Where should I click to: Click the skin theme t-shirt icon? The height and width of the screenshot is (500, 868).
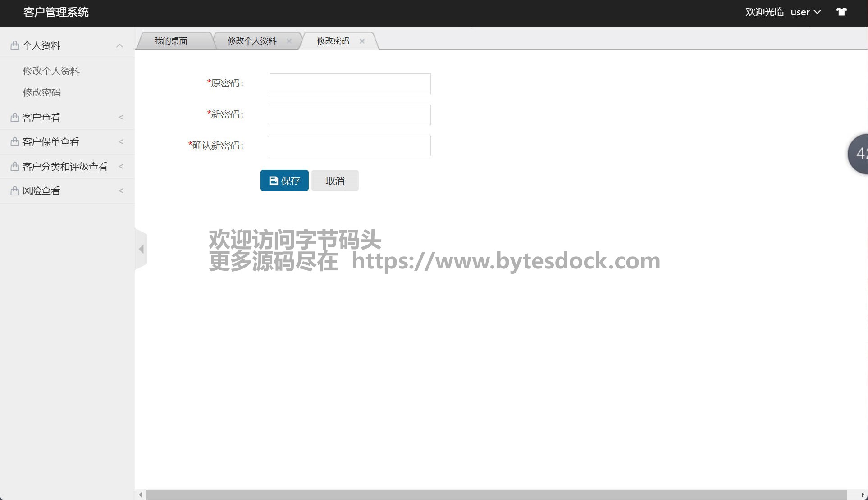coord(841,12)
